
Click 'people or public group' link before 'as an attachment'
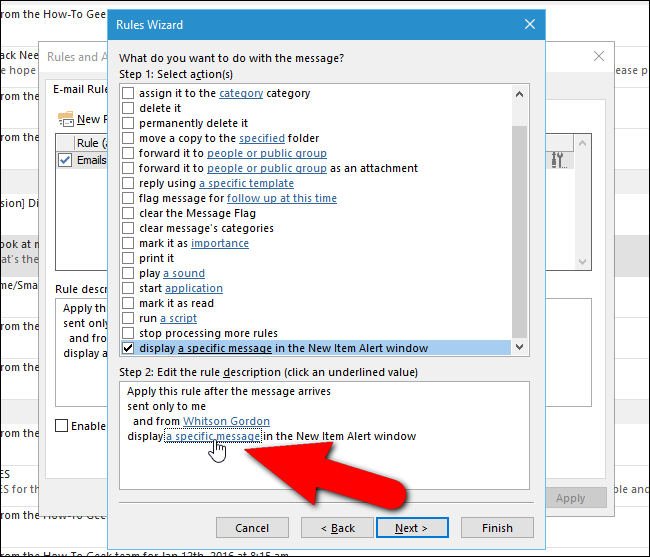pyautogui.click(x=267, y=168)
